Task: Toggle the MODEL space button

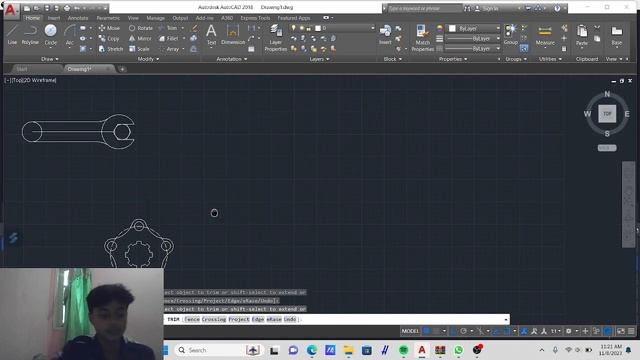Action: pos(410,331)
